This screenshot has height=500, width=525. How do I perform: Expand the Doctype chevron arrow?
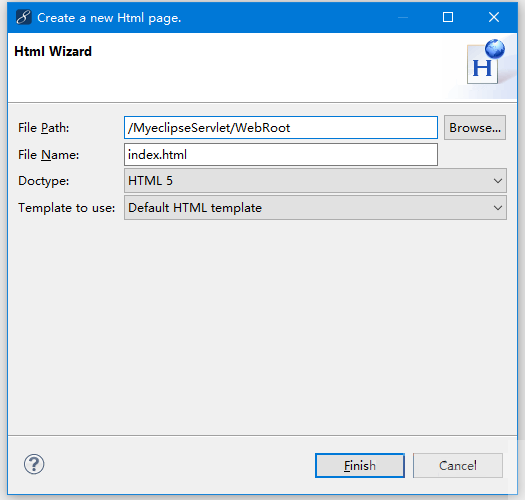point(498,181)
